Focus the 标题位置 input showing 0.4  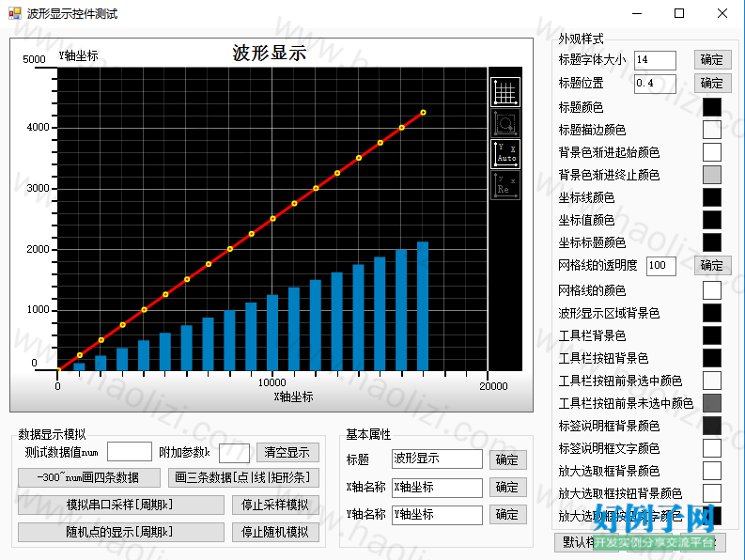click(x=655, y=84)
